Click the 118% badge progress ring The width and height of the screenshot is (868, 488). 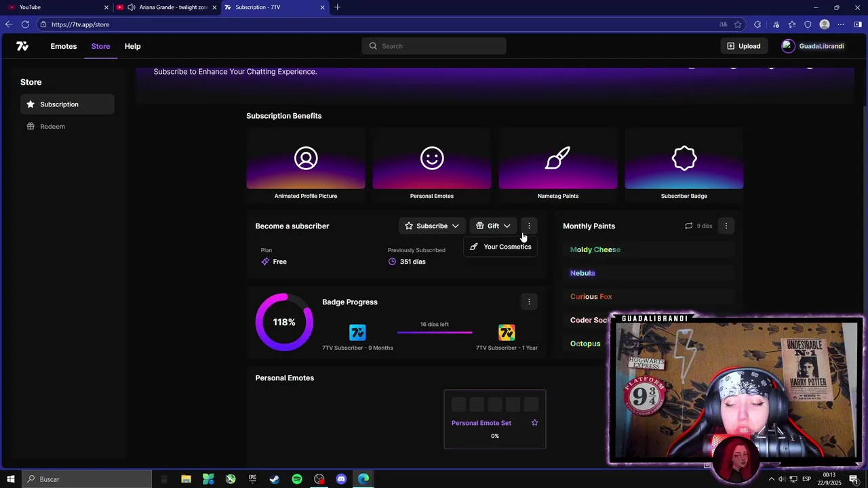coord(284,322)
